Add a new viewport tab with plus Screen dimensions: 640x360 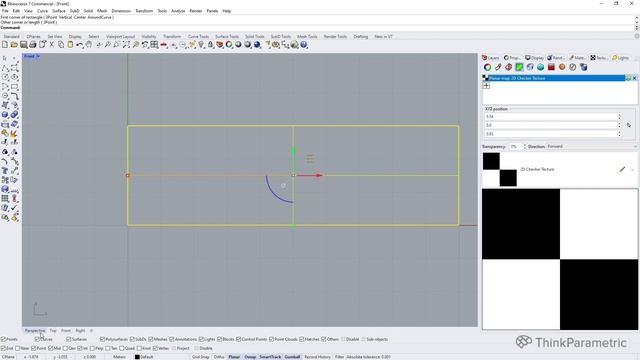tap(91, 331)
